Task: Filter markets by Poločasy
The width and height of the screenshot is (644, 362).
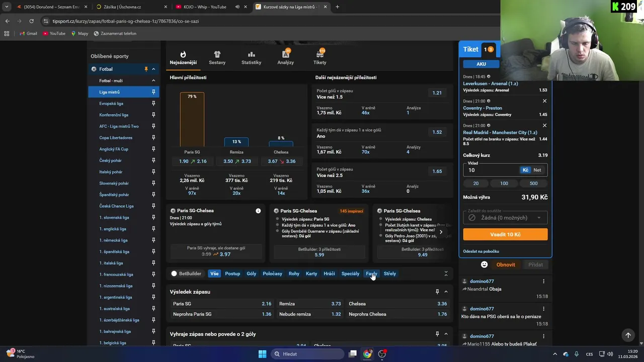Action: pyautogui.click(x=272, y=274)
